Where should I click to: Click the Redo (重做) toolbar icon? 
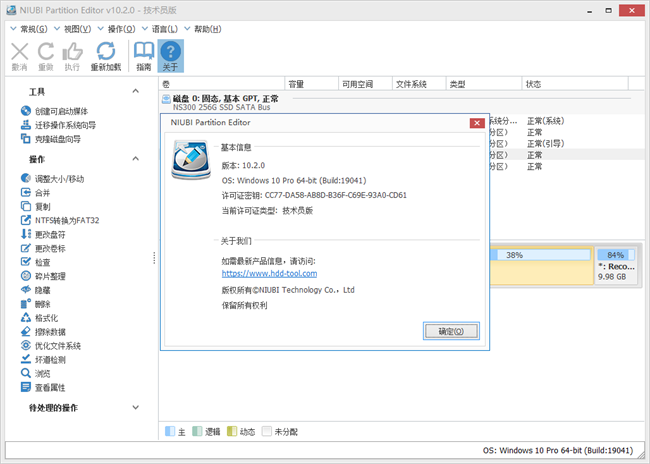click(46, 56)
